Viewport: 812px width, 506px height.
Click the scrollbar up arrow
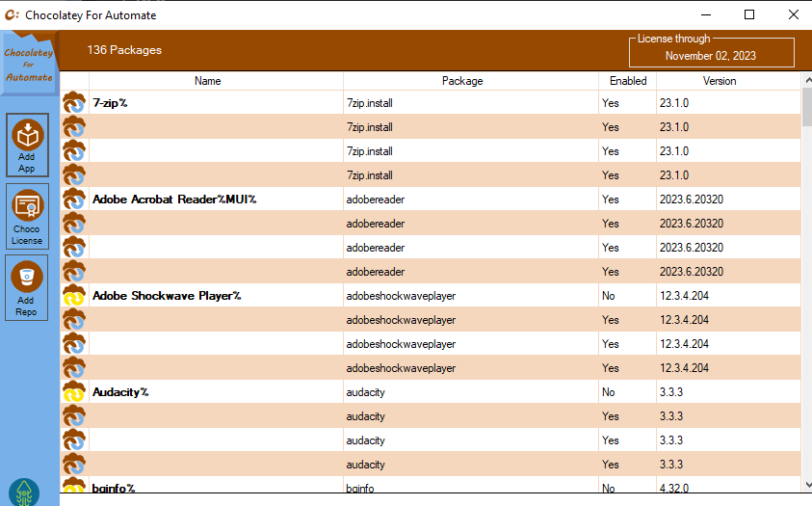tap(806, 83)
